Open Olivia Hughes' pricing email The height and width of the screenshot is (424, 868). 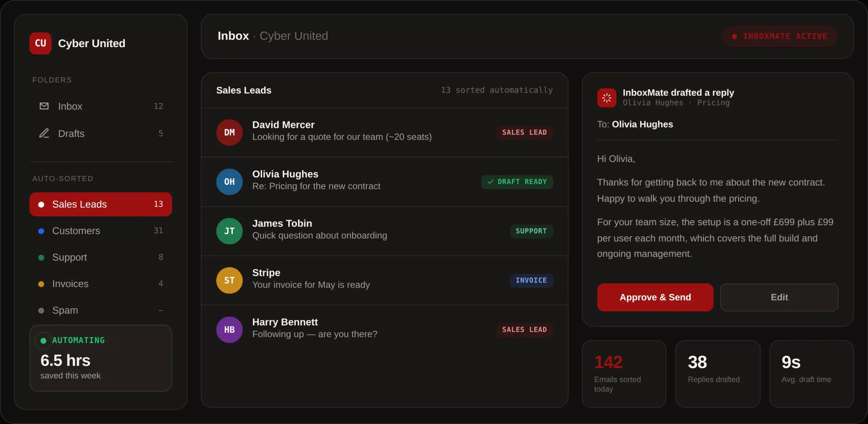384,182
